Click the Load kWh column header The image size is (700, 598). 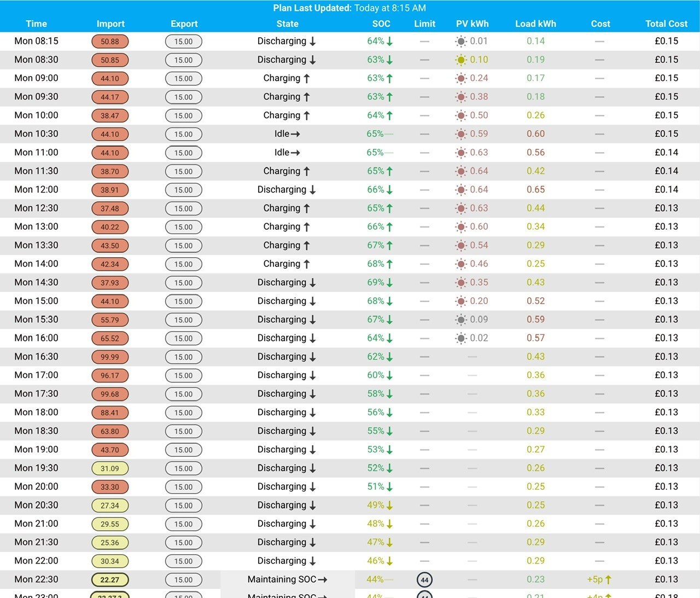point(536,24)
